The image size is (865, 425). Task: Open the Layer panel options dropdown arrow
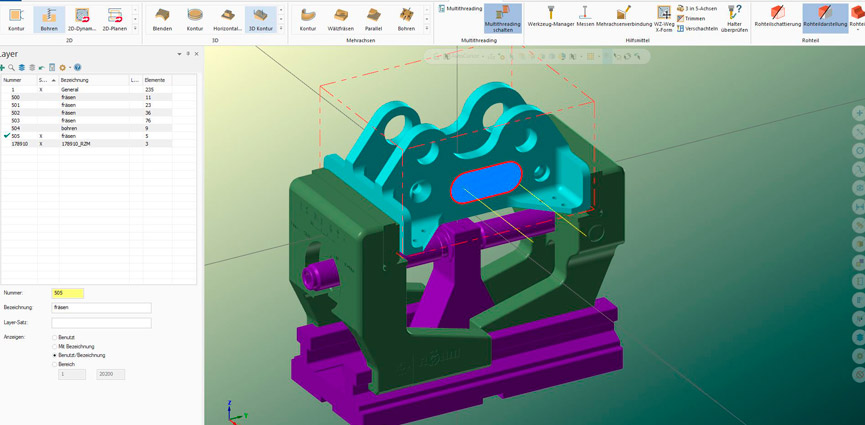179,54
